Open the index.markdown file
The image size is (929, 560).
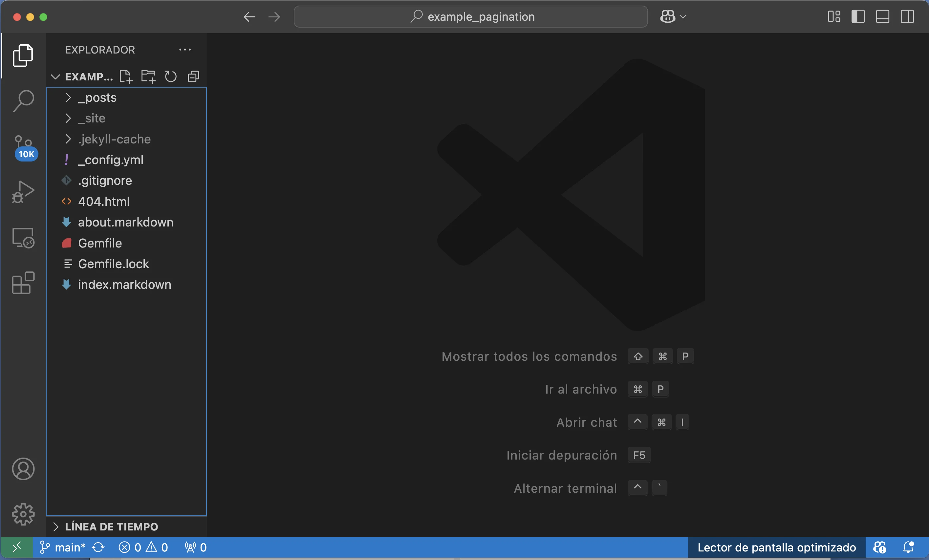click(x=126, y=285)
